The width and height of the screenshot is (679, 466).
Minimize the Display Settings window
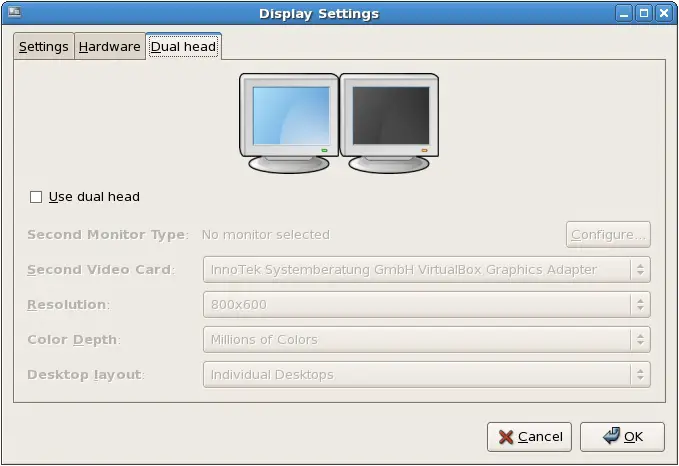coord(624,14)
